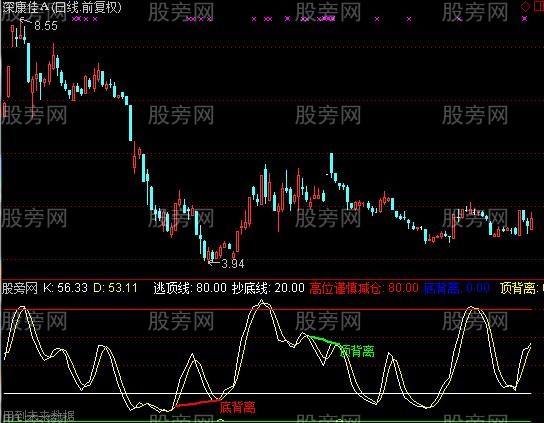The width and height of the screenshot is (544, 423).
Task: Click the red diamond icon at top right
Action: [x=526, y=7]
